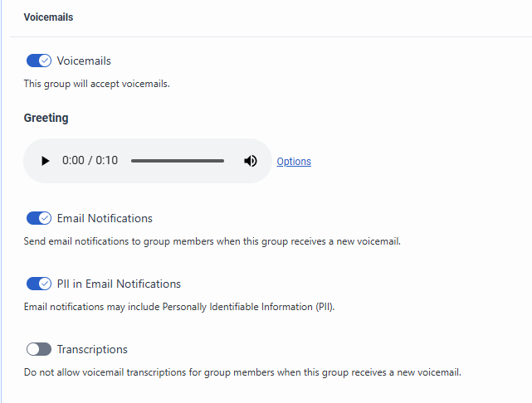Screen dimensions: 532x403
Task: Click the Personally Identifiable Information description text
Action: coord(178,307)
